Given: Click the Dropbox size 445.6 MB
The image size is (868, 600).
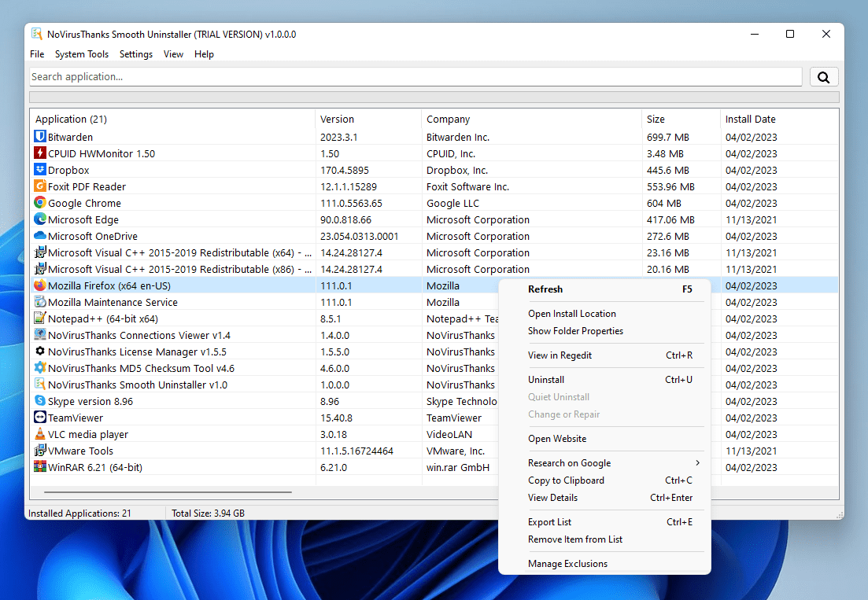Looking at the screenshot, I should pyautogui.click(x=668, y=171).
